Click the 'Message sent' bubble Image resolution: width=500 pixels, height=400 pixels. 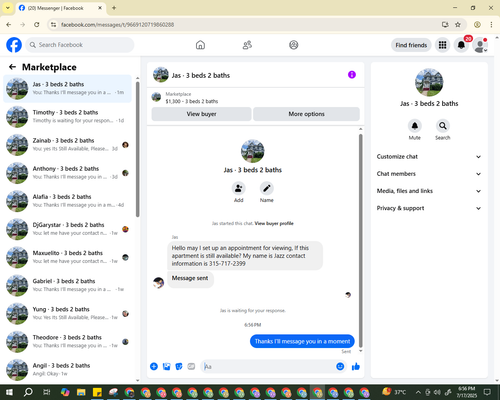coord(190,278)
